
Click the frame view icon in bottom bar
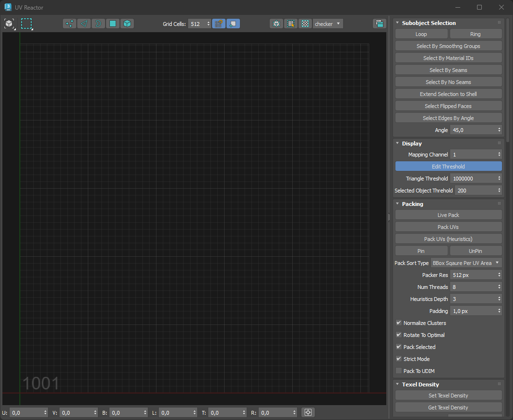click(x=308, y=412)
